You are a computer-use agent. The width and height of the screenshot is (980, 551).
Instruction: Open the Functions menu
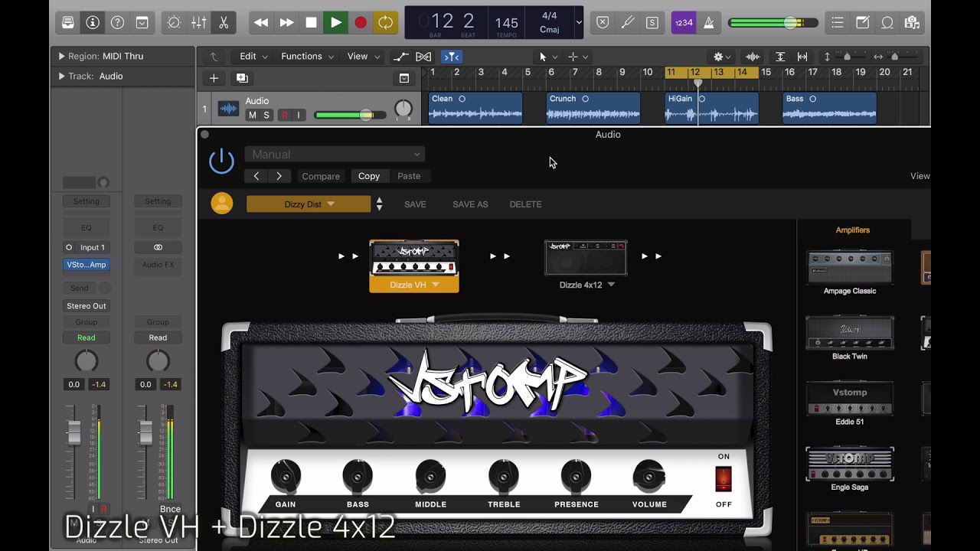click(x=307, y=56)
